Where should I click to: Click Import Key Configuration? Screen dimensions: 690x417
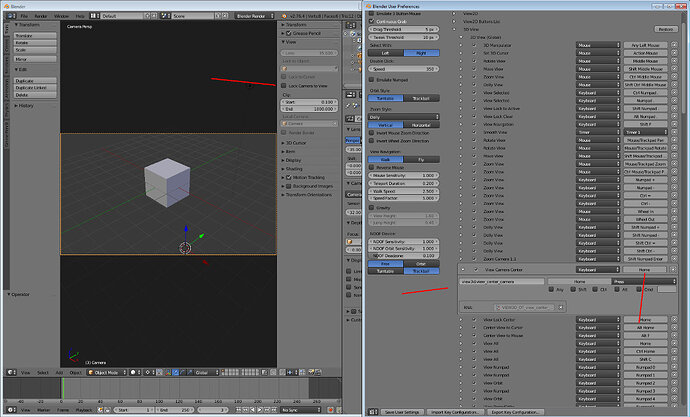click(455, 412)
